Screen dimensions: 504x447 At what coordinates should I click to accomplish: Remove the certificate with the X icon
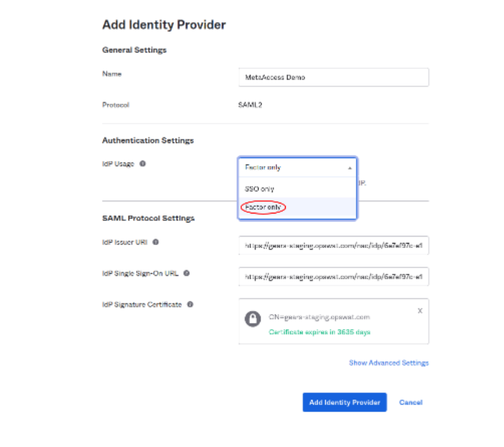coord(419,310)
